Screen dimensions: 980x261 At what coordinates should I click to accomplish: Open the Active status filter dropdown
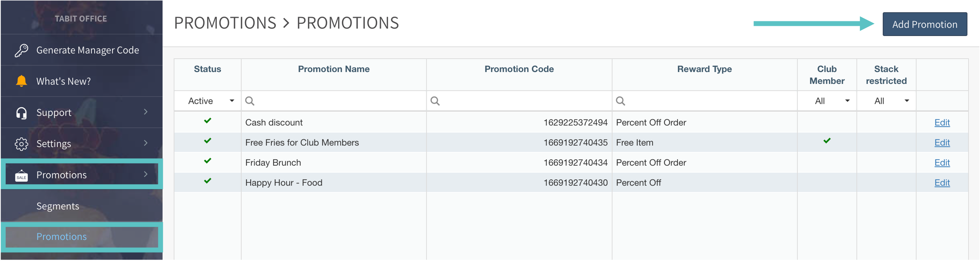231,101
